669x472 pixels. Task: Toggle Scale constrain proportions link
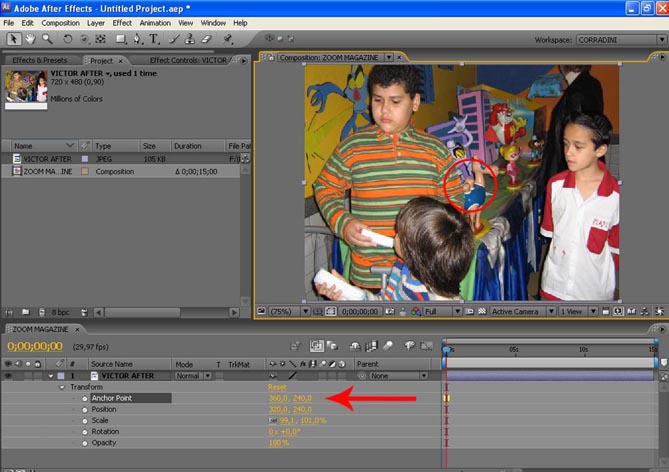tap(273, 420)
